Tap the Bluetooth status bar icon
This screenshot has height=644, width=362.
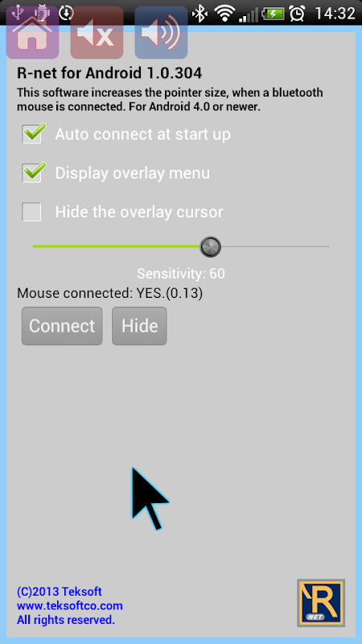200,14
